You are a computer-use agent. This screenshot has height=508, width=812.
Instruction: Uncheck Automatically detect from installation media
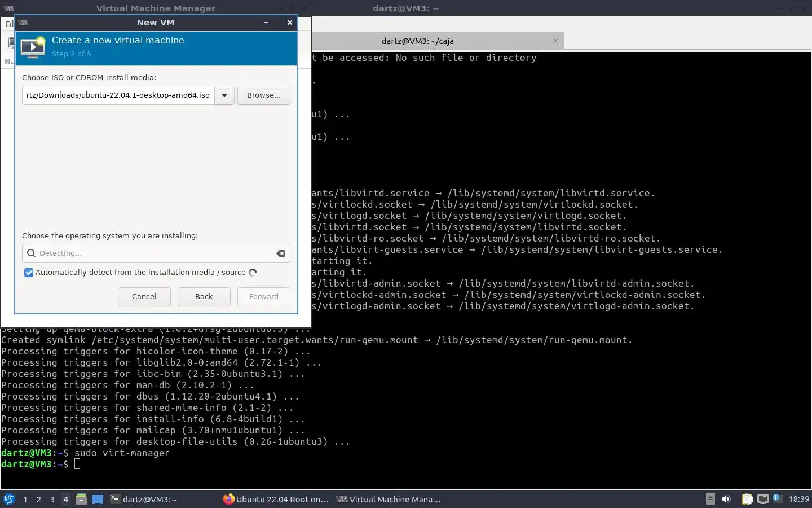click(29, 273)
